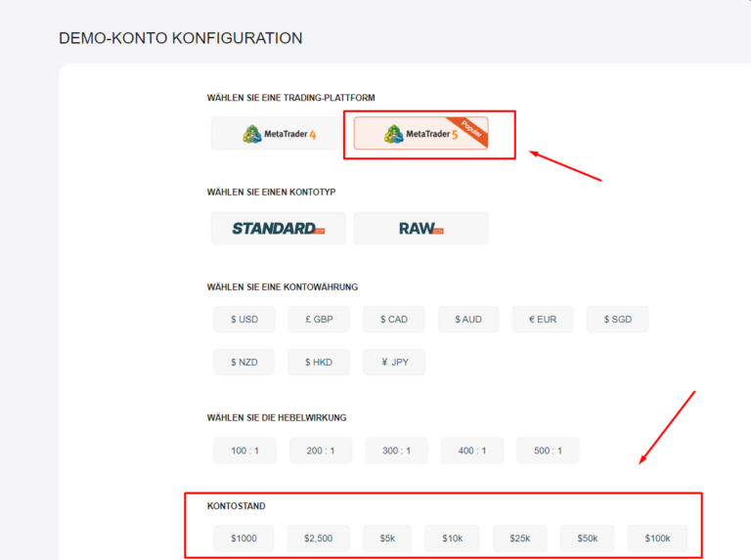Choose the $50k balance option

587,538
